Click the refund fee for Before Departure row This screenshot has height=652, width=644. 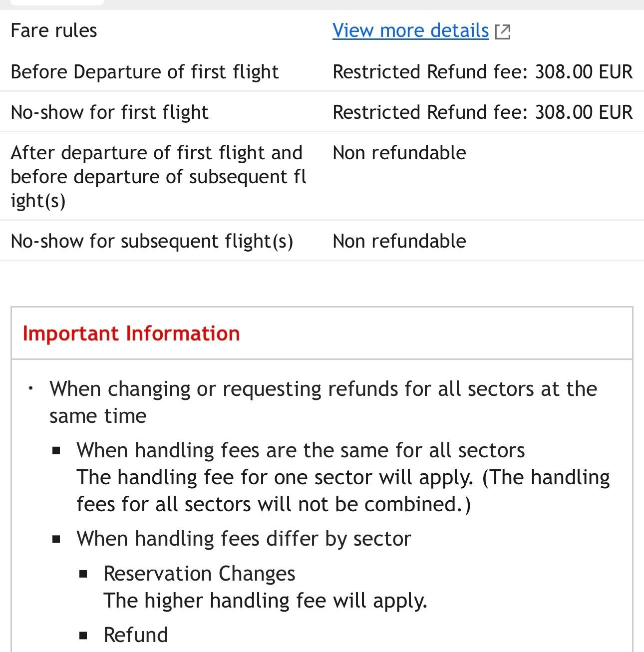[x=482, y=72]
